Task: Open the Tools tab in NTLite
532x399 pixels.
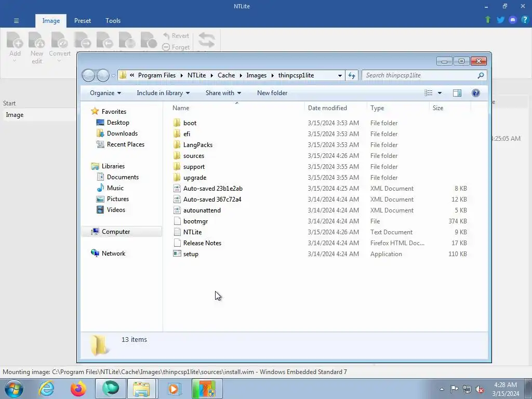Action: tap(113, 21)
